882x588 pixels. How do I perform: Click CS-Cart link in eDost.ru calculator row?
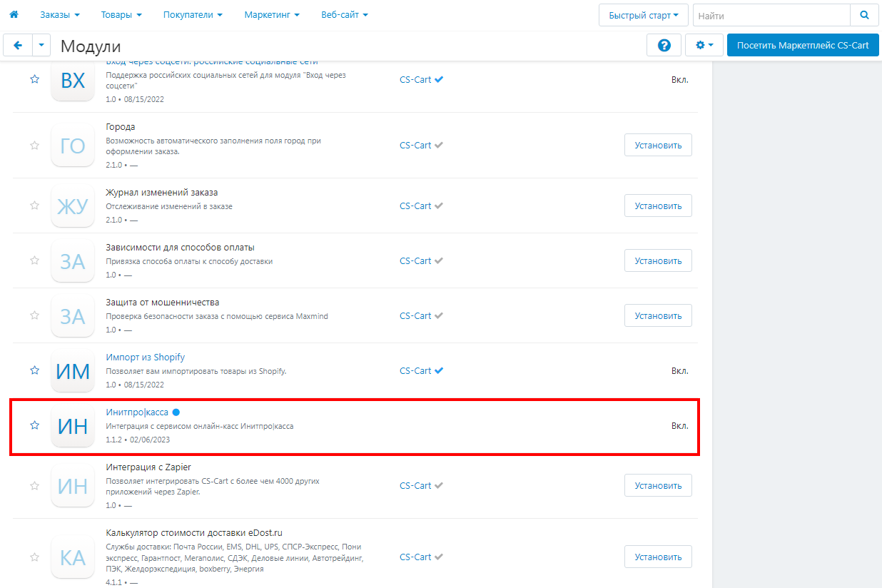coord(415,557)
